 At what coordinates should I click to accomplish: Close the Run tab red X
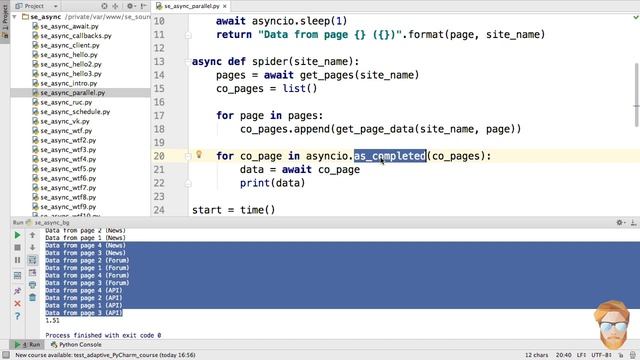[17, 304]
